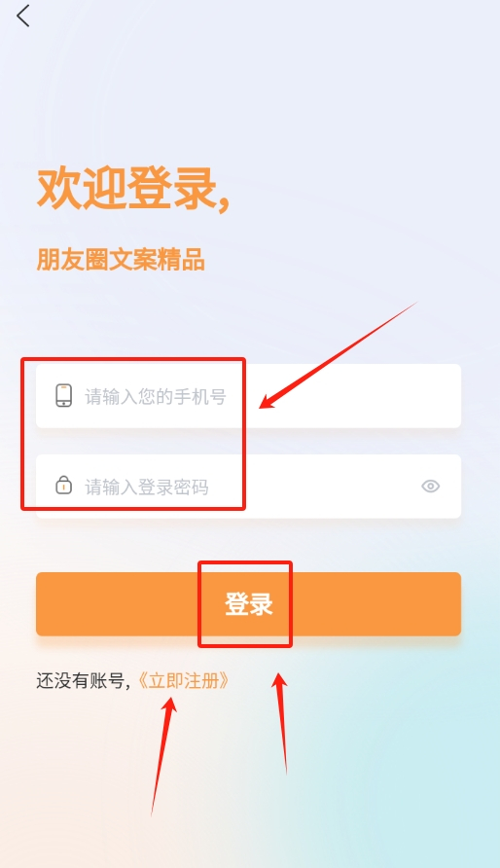
Task: Focus the 请输入登录密码 password field
Action: (248, 486)
